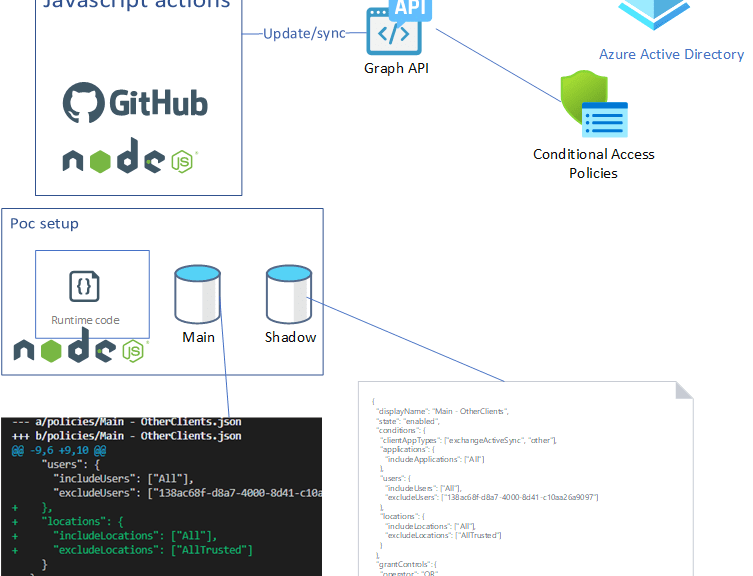Click the Node.js logo in Poc setup
This screenshot has height=576, width=753.
tap(78, 349)
